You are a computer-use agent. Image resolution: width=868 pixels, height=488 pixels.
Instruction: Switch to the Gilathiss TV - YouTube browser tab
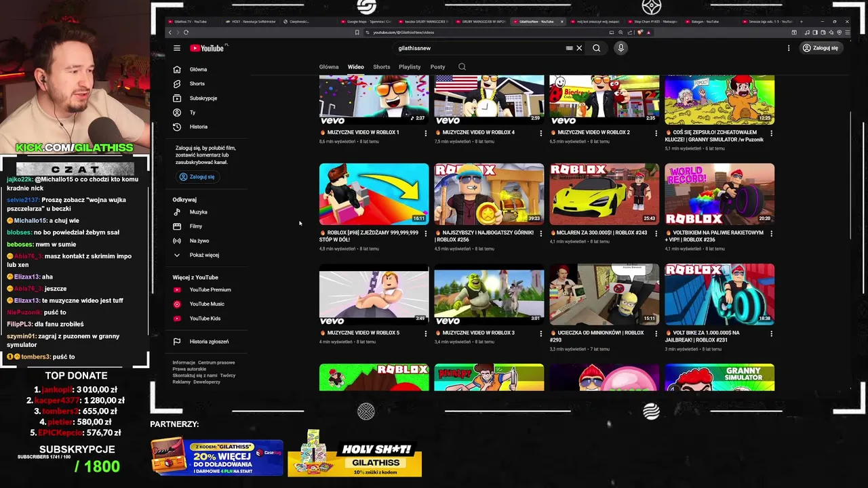pos(190,22)
